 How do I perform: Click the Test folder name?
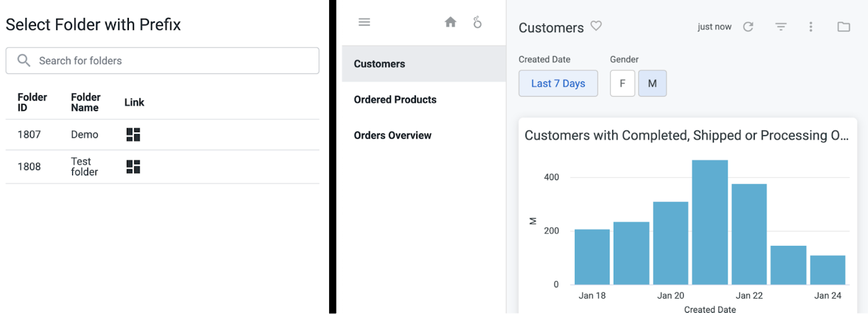[x=85, y=167]
